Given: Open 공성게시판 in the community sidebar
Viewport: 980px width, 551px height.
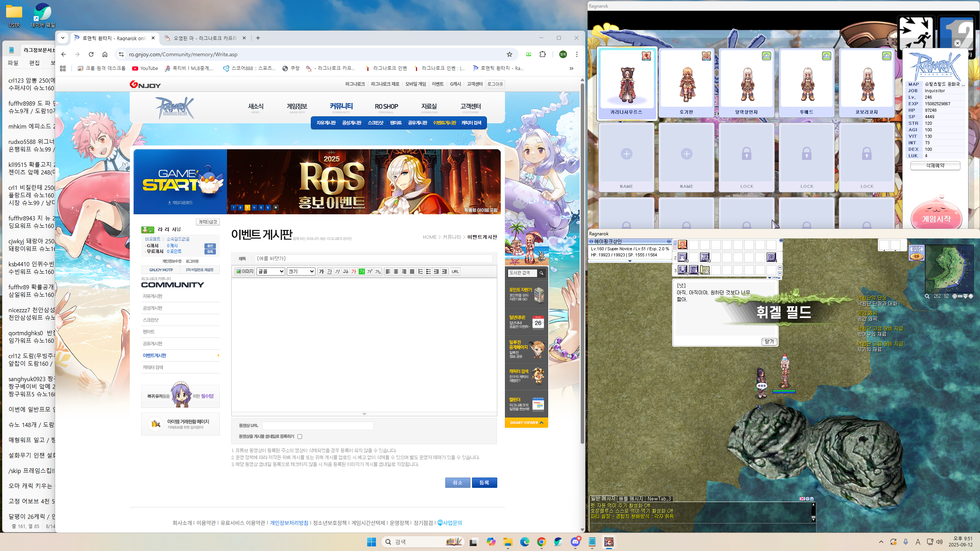Looking at the screenshot, I should point(152,308).
